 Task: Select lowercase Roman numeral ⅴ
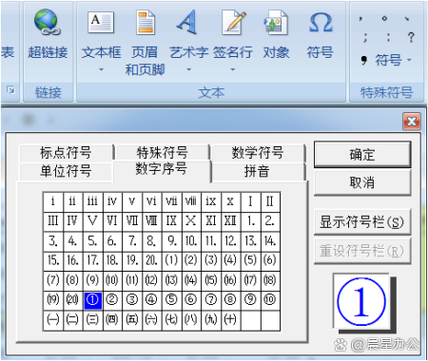[132, 201]
